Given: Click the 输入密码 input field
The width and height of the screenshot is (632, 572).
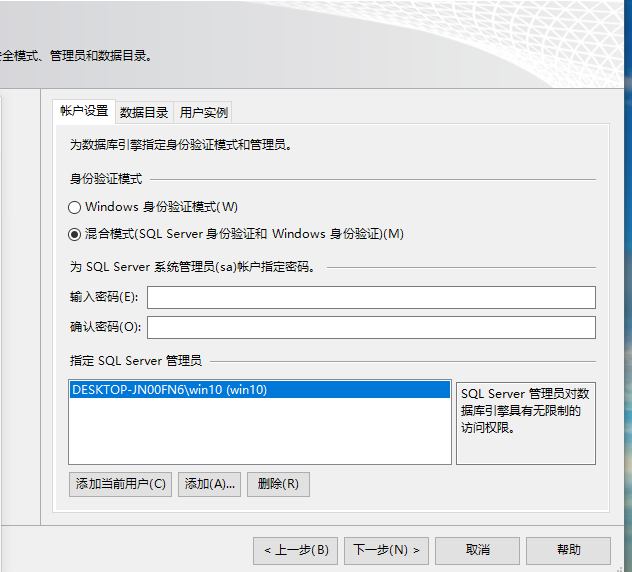Looking at the screenshot, I should 371,297.
